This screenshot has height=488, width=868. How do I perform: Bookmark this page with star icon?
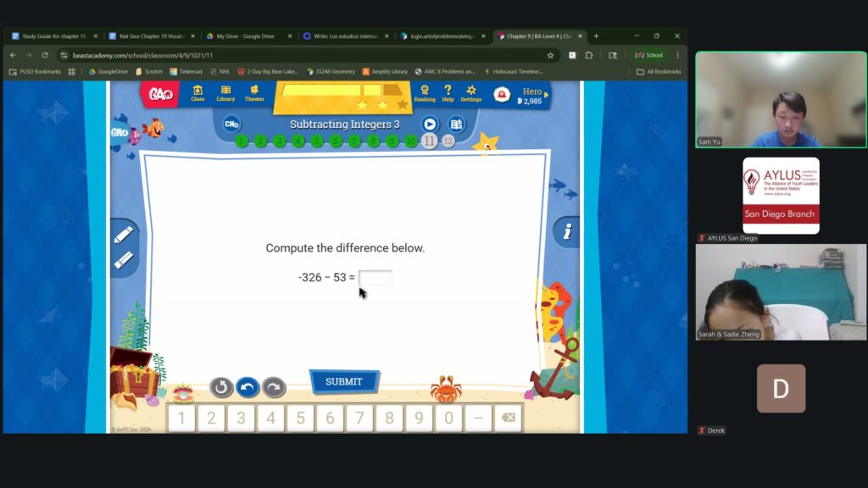[550, 55]
